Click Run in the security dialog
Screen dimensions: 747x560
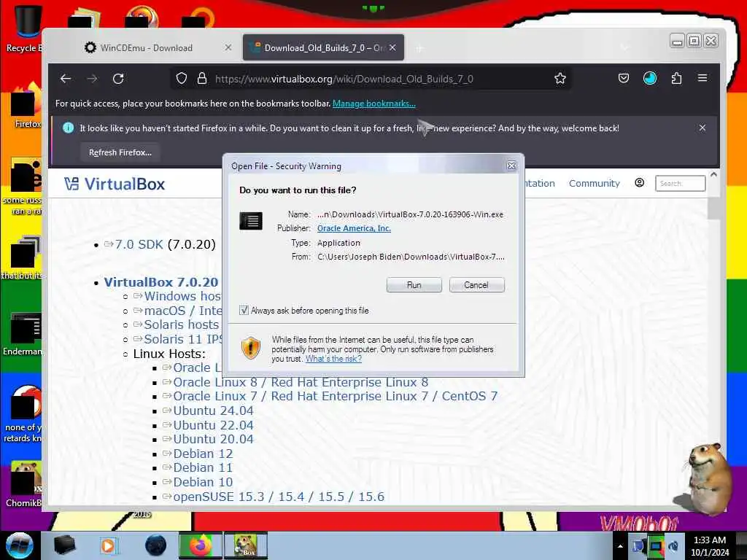point(414,285)
